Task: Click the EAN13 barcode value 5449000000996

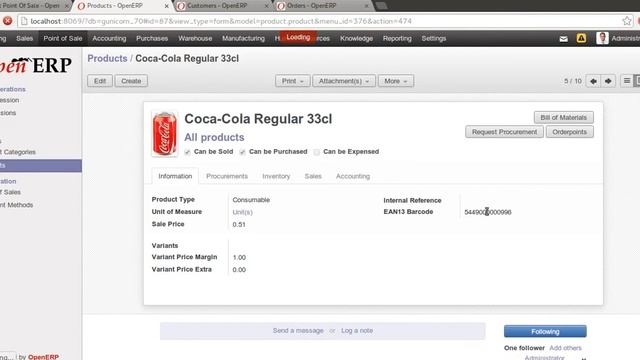Action: coord(488,212)
